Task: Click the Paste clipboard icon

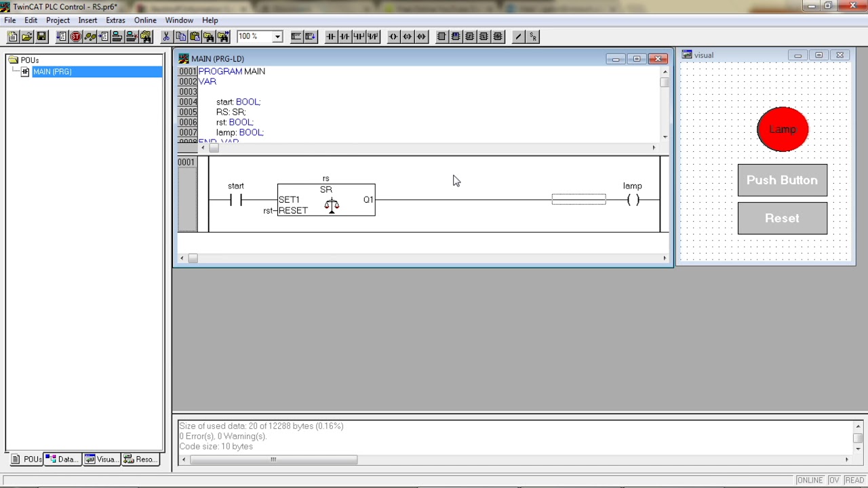Action: click(195, 37)
